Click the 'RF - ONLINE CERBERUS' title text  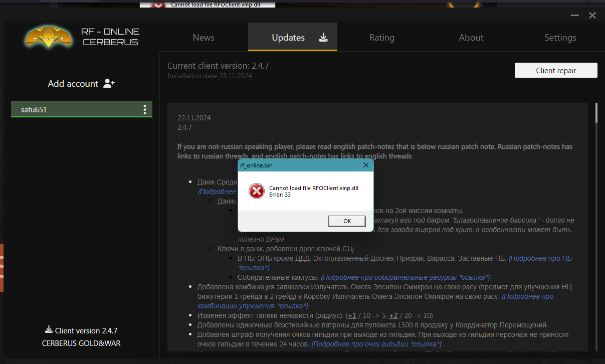[x=110, y=37]
